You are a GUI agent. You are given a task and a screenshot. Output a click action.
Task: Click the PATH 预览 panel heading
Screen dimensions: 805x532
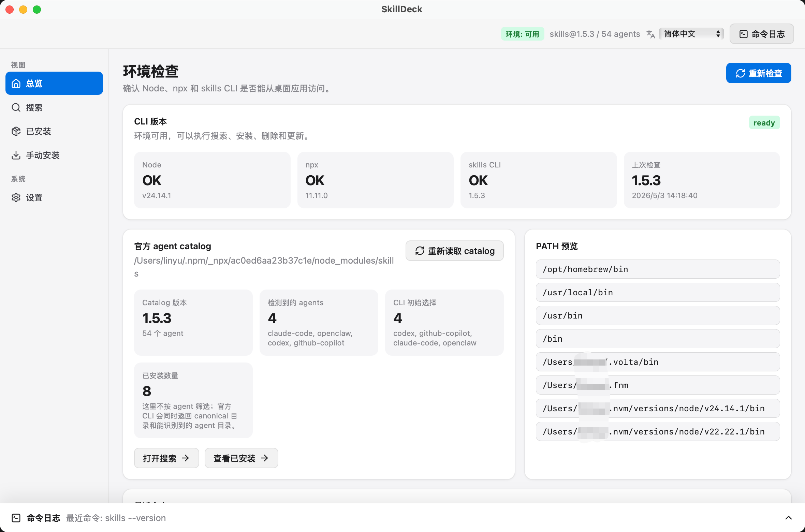tap(557, 246)
